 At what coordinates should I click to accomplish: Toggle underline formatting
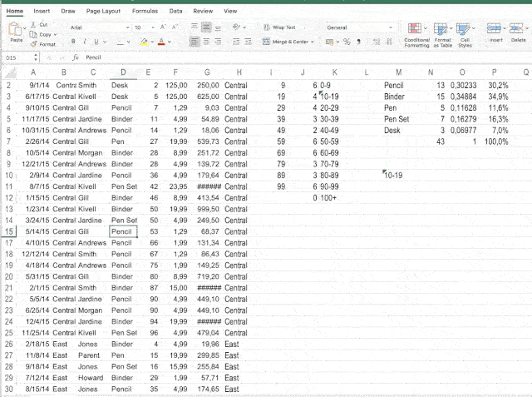coord(96,42)
